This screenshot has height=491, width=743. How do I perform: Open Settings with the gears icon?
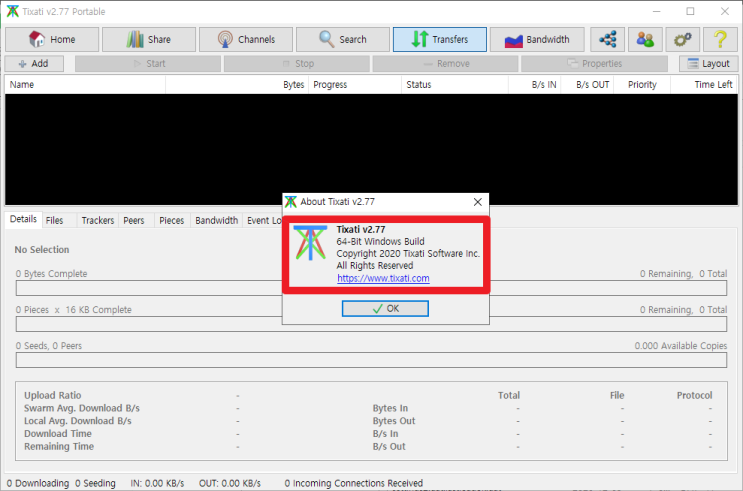(682, 40)
